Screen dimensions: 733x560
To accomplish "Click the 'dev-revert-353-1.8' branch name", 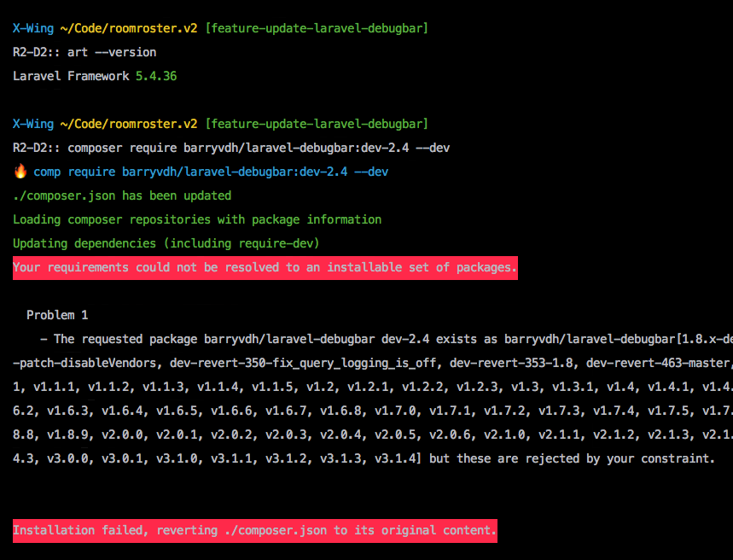I will click(x=511, y=363).
